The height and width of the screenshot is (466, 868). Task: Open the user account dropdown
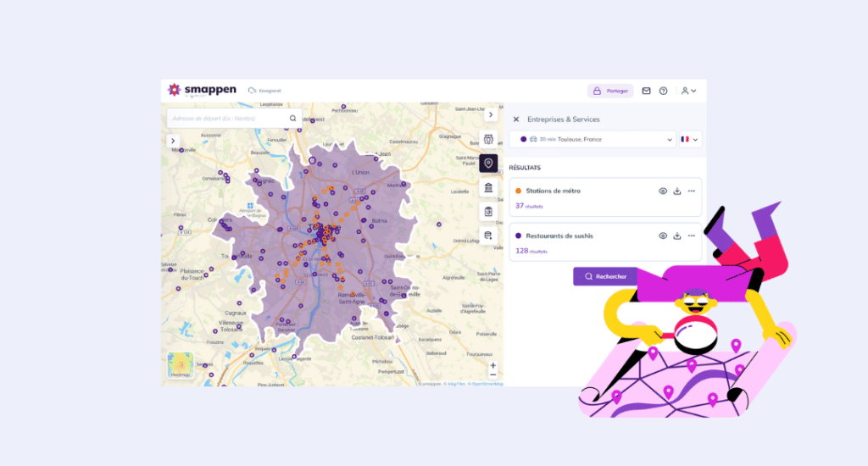click(x=688, y=91)
